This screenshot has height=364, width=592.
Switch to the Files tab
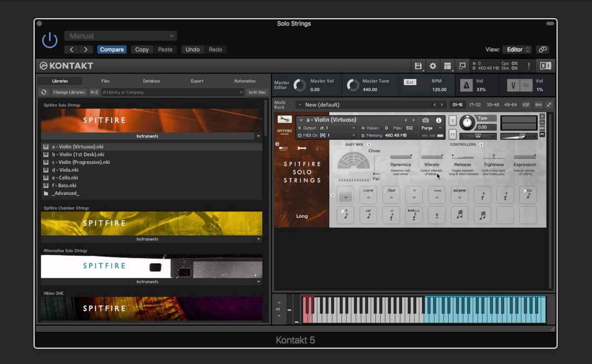(105, 81)
